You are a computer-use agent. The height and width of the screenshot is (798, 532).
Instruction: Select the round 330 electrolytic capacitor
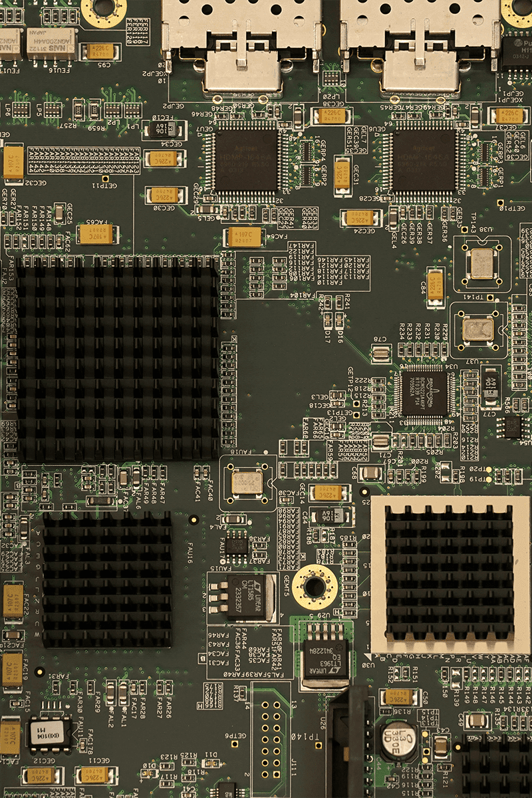point(400,742)
